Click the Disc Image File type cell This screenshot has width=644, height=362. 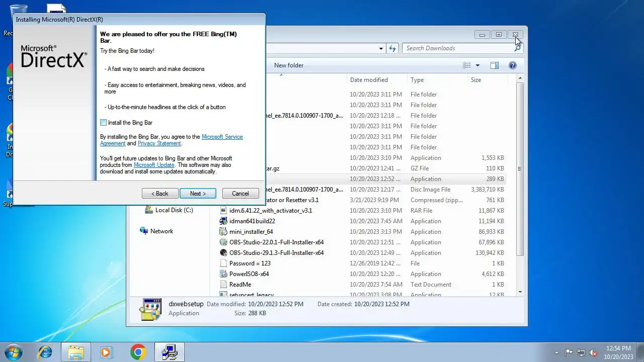(430, 190)
